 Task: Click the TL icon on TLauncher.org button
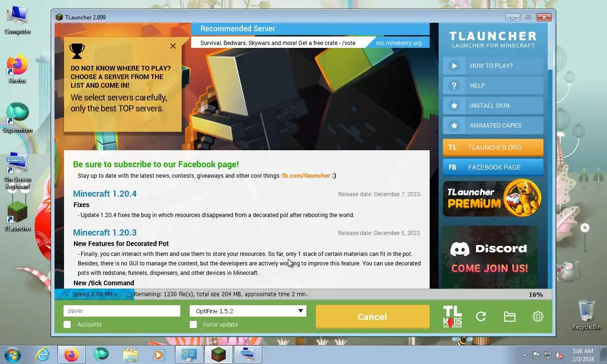click(452, 147)
